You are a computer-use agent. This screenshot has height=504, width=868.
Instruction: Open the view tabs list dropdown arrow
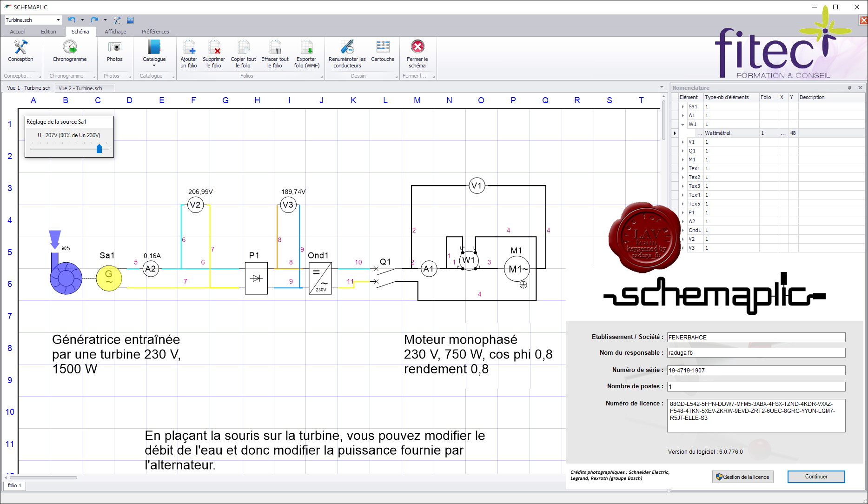662,87
